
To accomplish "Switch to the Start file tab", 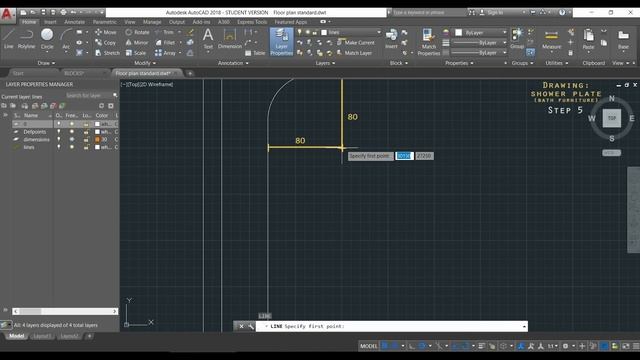I will coord(18,73).
